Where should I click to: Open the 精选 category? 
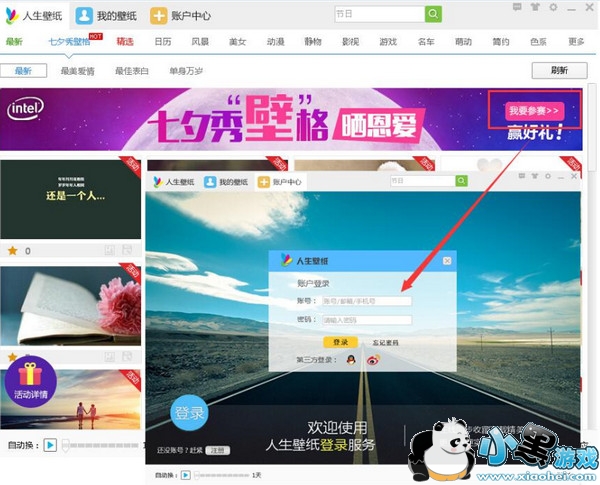tap(125, 41)
